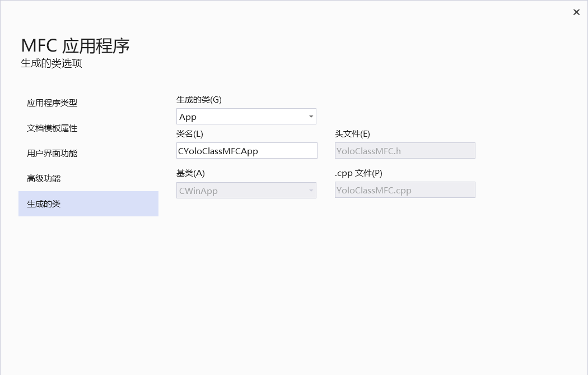
Task: Go to the 用户界面功能 page
Action: [x=52, y=154]
